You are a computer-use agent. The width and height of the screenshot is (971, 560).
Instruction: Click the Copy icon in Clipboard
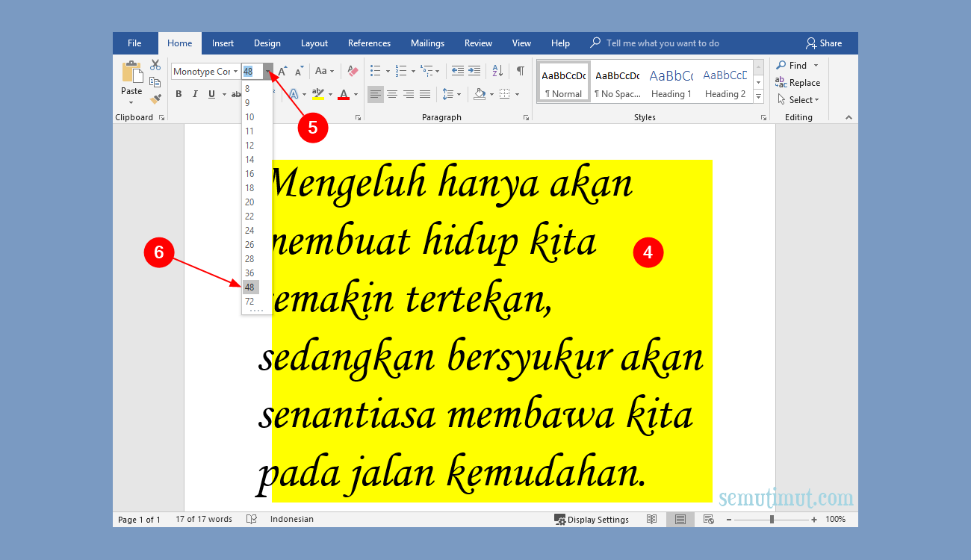[155, 82]
